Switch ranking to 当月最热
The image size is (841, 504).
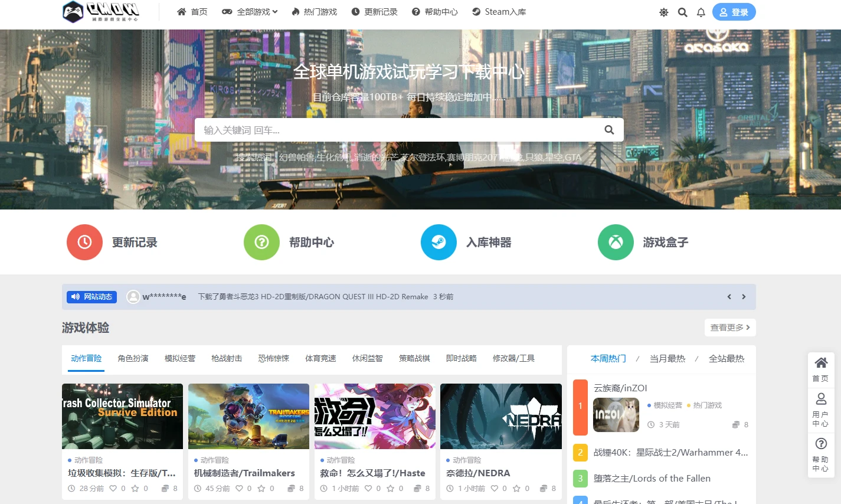tap(667, 358)
